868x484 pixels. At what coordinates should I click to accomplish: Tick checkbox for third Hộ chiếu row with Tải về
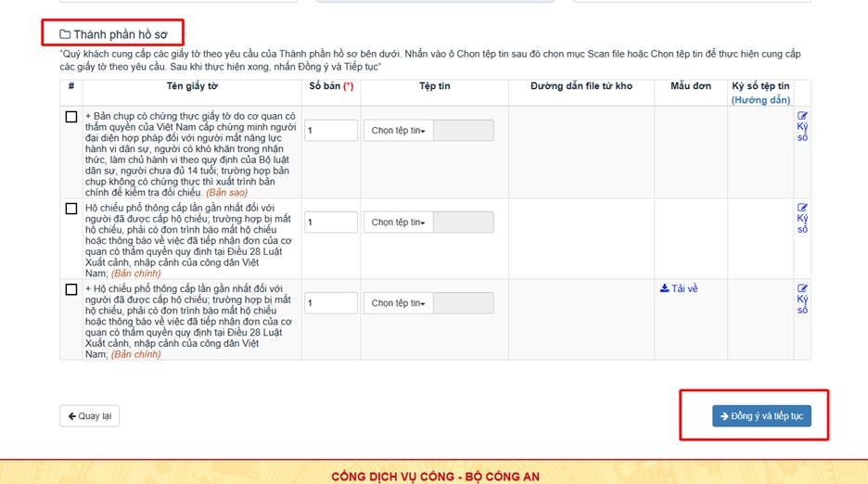71,289
